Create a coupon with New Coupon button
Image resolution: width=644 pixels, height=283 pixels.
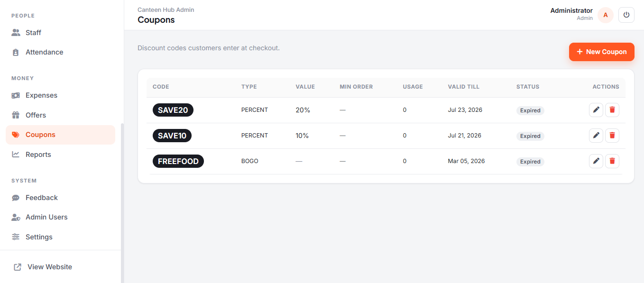tap(602, 52)
